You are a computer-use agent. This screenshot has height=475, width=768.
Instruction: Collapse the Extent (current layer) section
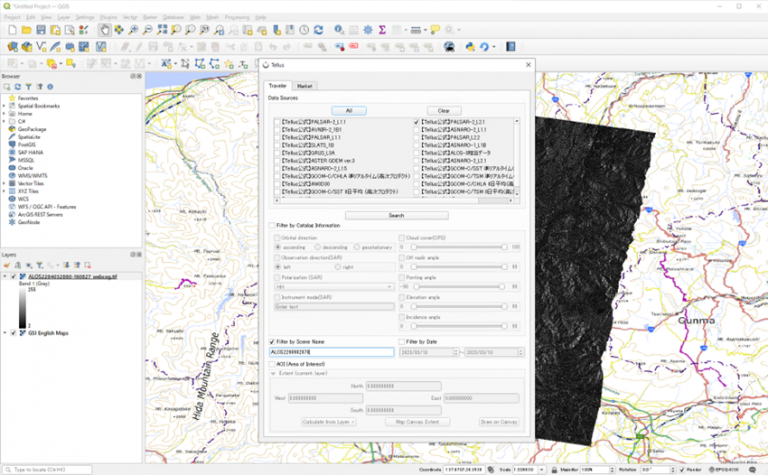273,373
